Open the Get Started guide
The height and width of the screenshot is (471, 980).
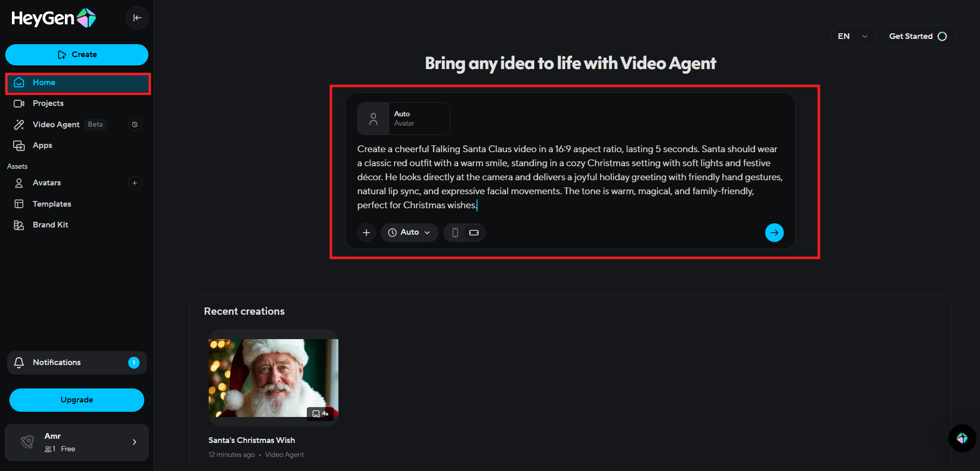(x=918, y=36)
